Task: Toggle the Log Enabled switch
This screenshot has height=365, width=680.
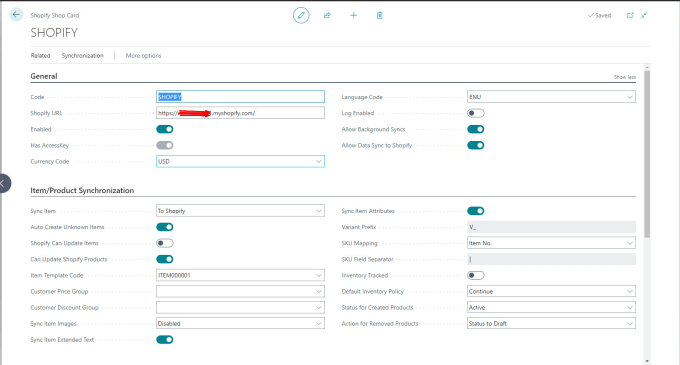Action: point(476,113)
